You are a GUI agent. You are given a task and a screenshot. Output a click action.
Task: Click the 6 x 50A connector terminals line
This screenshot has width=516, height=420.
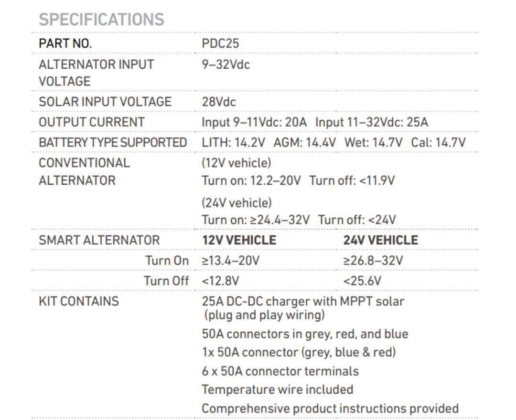(x=280, y=371)
